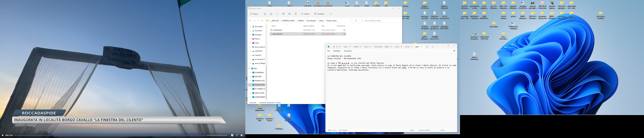The image size is (644, 138).
Task: Click the Cut scissors icon in Explorer toolbar
Action: point(265,14)
